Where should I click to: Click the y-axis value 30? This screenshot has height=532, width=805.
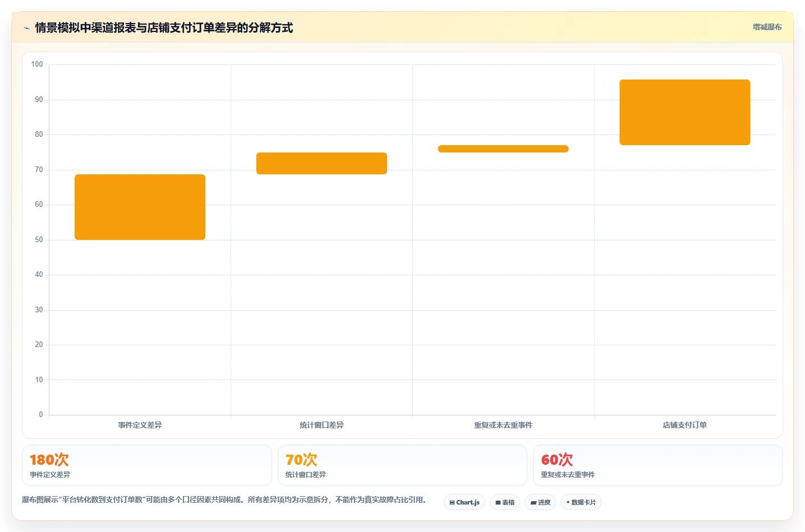[39, 310]
